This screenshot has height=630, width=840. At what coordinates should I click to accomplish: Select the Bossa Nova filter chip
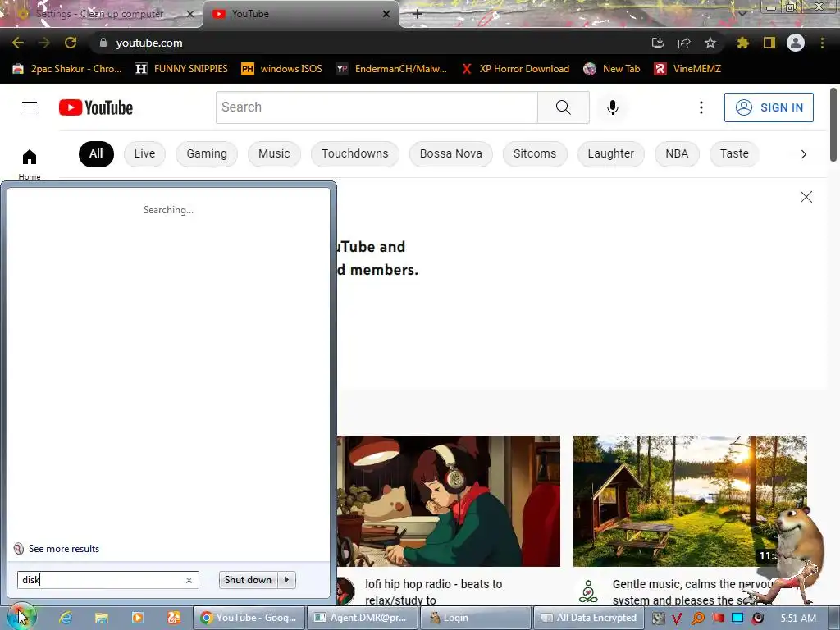(450, 153)
